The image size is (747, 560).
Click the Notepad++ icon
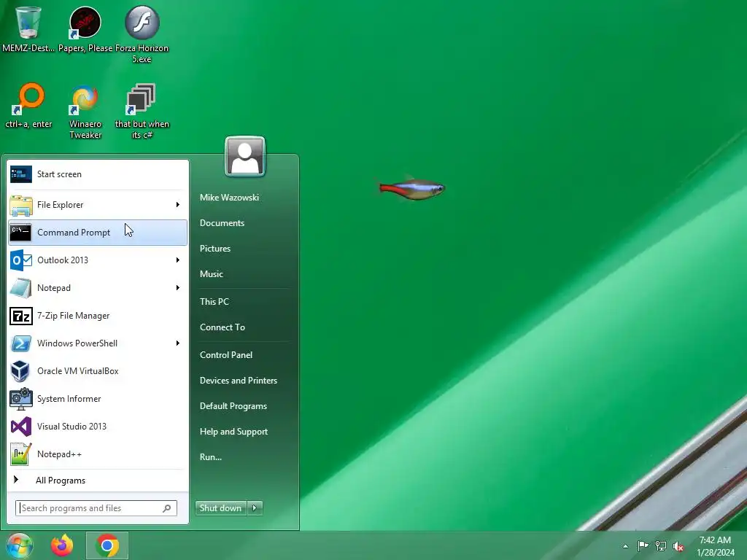point(21,454)
